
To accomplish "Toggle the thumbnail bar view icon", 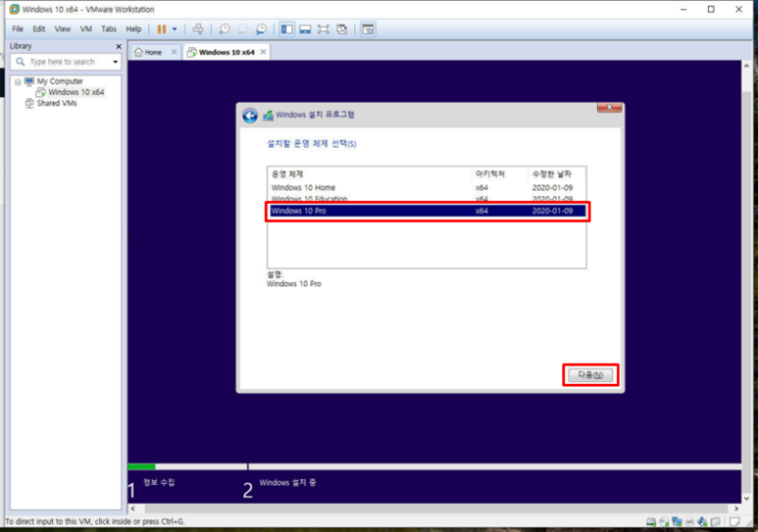I will [x=305, y=29].
